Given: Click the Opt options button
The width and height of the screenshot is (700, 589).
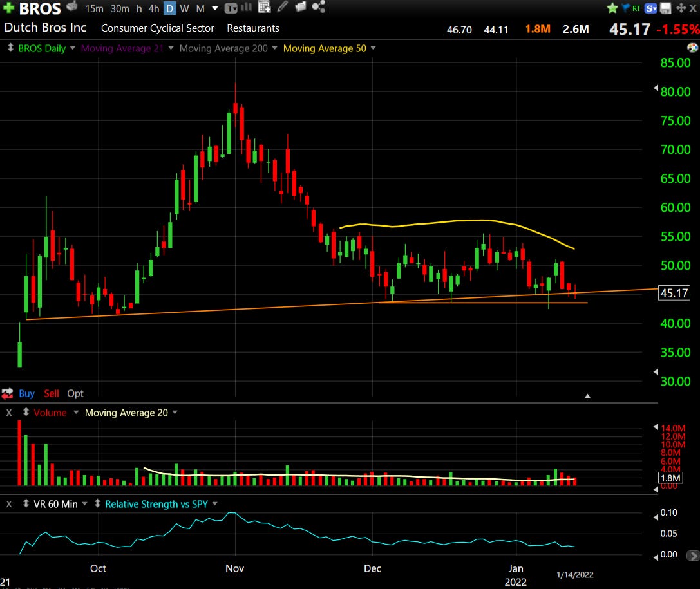Looking at the screenshot, I should [75, 393].
